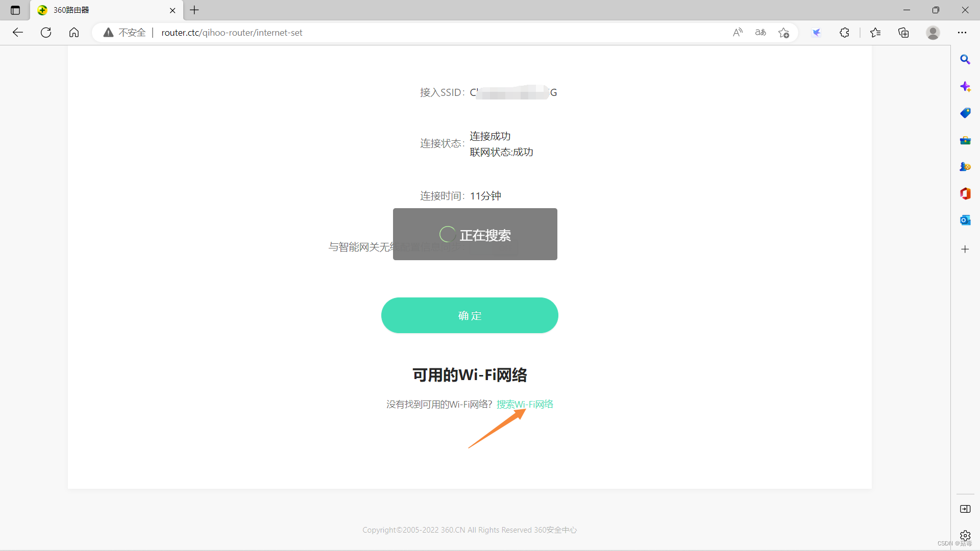
Task: Click the browser refresh icon
Action: tap(46, 33)
